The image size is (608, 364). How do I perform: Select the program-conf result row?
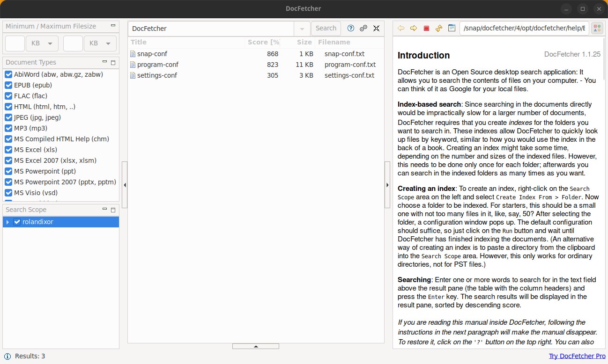(x=158, y=65)
